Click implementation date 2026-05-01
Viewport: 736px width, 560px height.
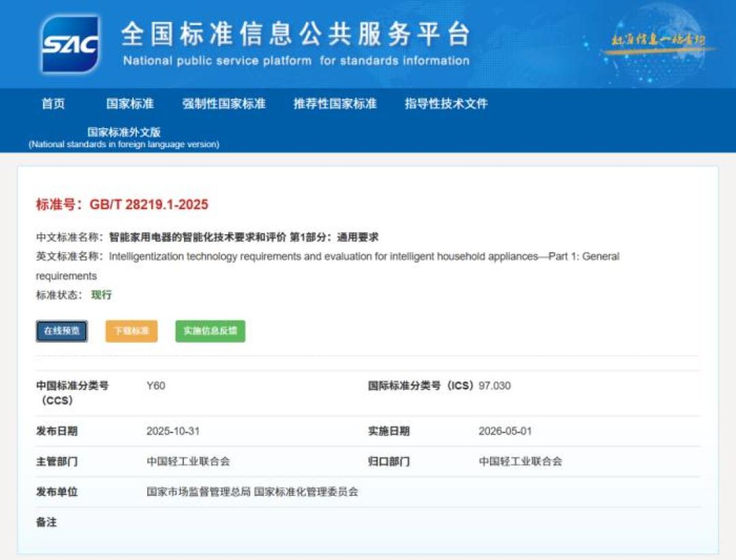click(505, 431)
